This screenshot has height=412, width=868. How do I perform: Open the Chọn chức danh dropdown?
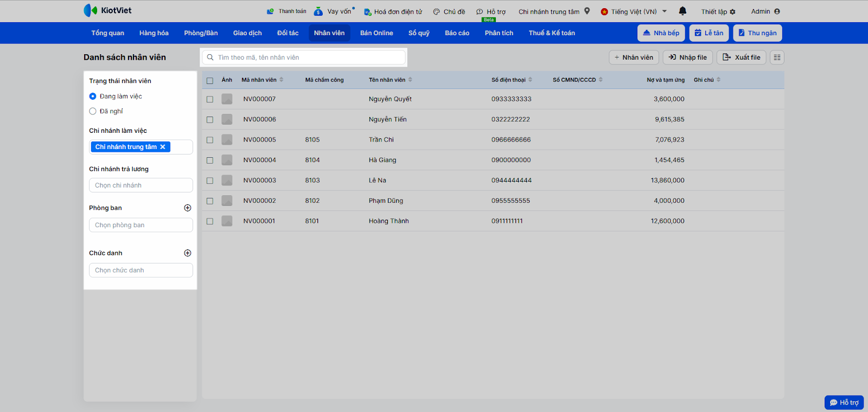pyautogui.click(x=141, y=271)
